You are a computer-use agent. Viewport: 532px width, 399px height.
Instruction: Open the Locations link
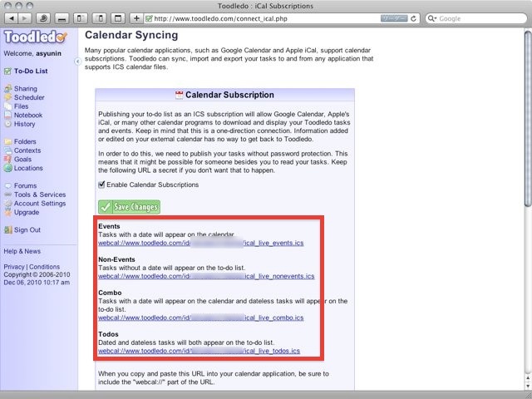point(28,168)
